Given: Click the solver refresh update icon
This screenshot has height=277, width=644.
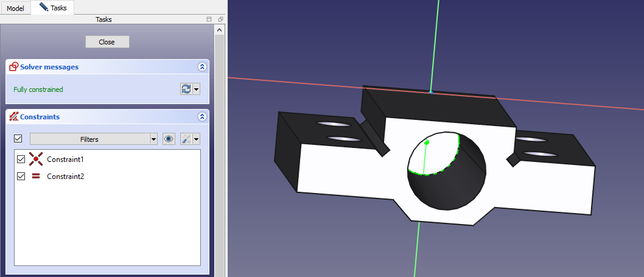Looking at the screenshot, I should point(186,89).
